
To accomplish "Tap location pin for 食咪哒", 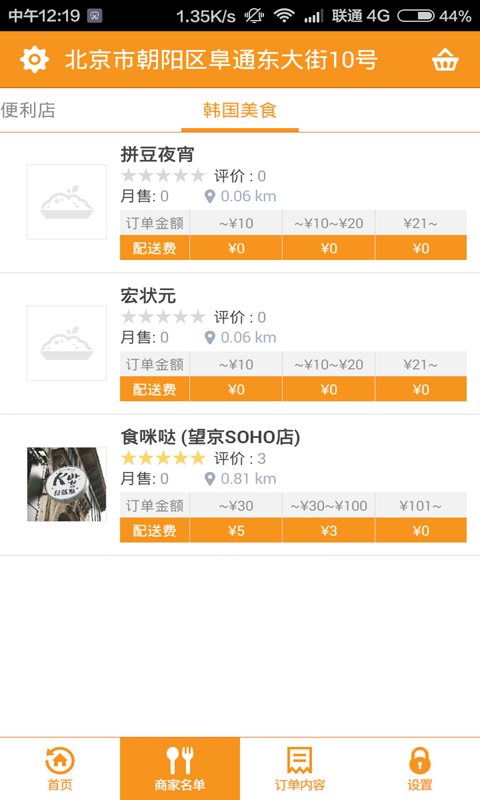I will pos(210,479).
